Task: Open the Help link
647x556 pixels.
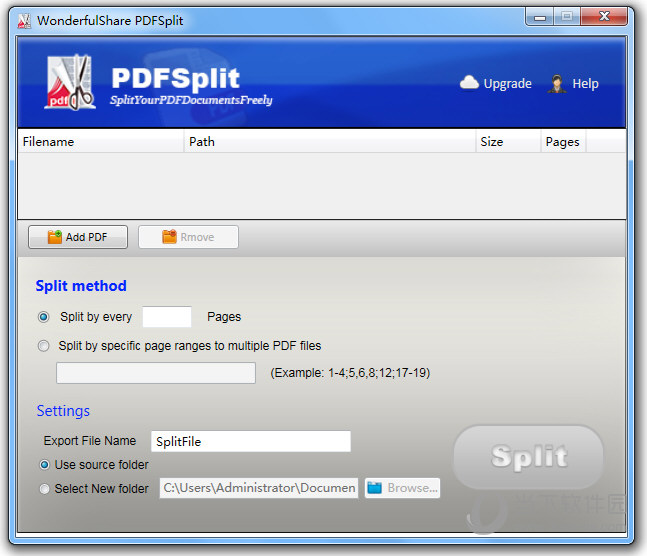Action: (585, 84)
